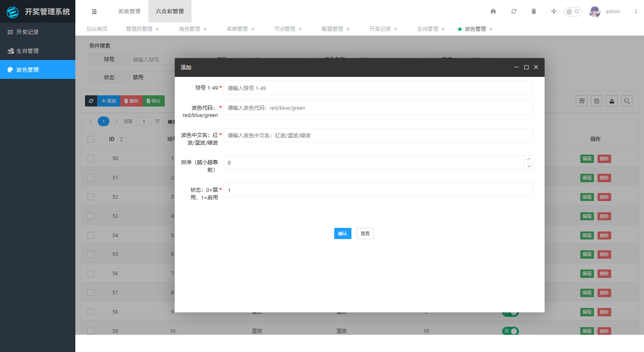Image resolution: width=644 pixels, height=352 pixels.
Task: Click the table refresh icon button
Action: pos(91,101)
